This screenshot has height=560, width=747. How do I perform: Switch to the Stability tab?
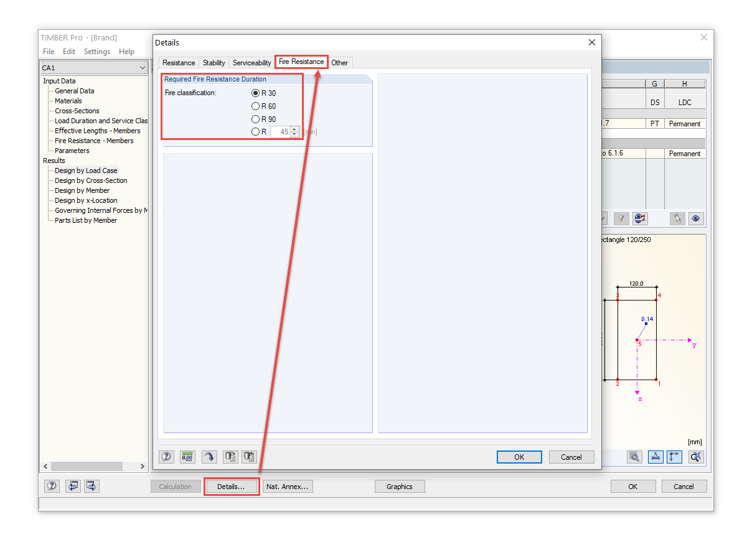pos(214,63)
